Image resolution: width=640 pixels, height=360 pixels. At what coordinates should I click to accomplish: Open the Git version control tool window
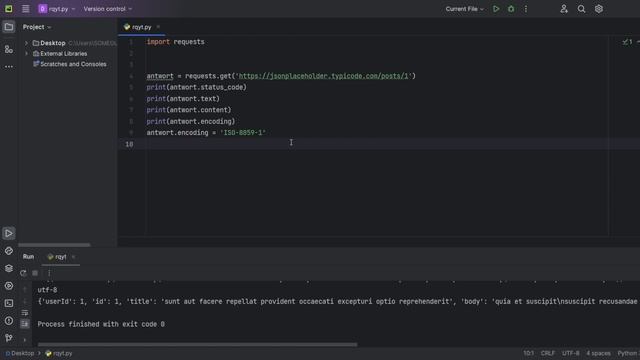click(9, 338)
